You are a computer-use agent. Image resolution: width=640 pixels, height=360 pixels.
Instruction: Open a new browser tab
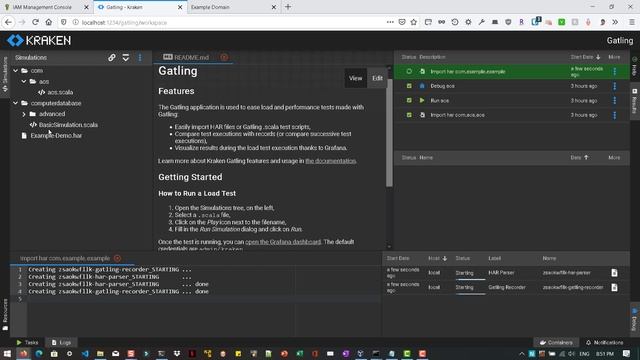click(x=288, y=7)
